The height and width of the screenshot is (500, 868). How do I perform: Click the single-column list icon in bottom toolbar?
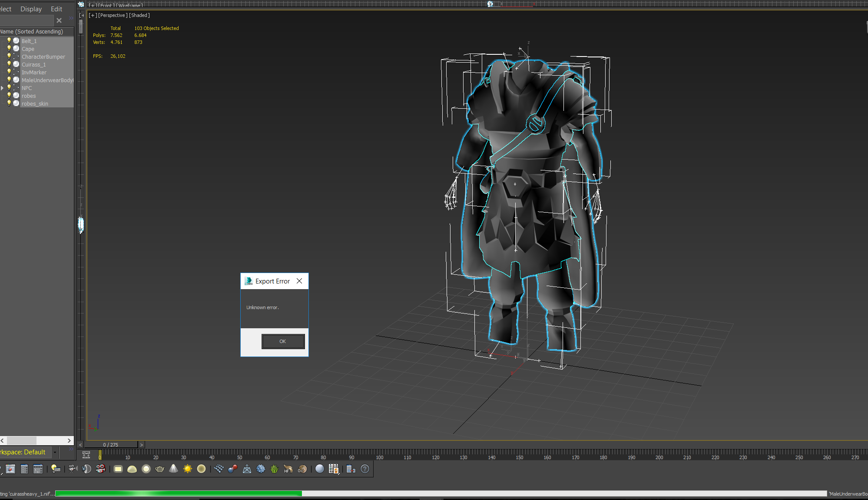pyautogui.click(x=24, y=469)
